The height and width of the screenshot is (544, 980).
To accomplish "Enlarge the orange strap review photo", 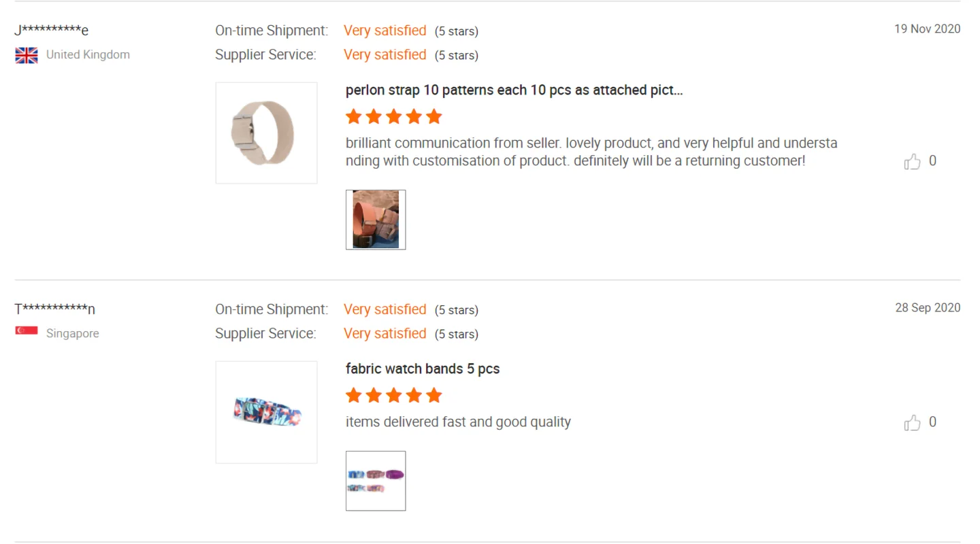I will tap(376, 220).
